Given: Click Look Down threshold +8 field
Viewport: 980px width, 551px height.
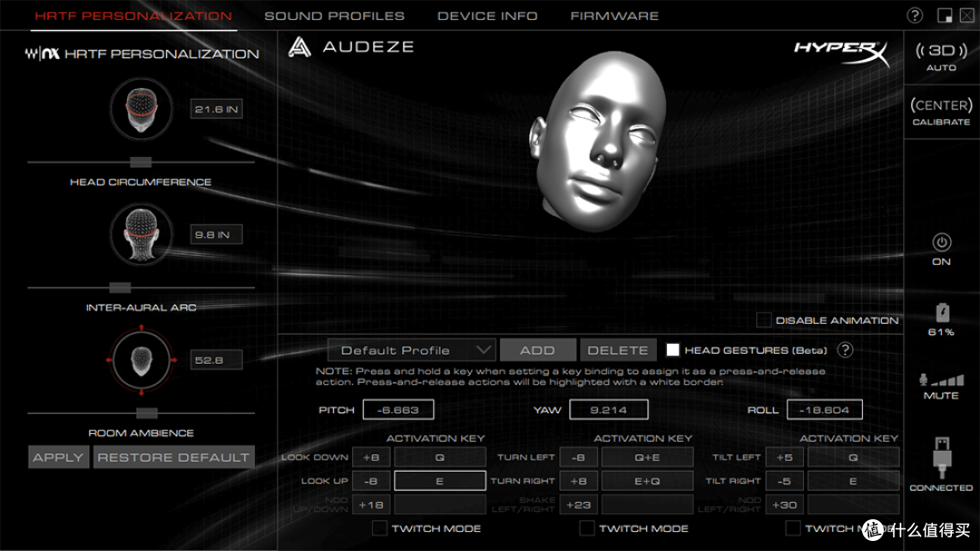Looking at the screenshot, I should [371, 458].
